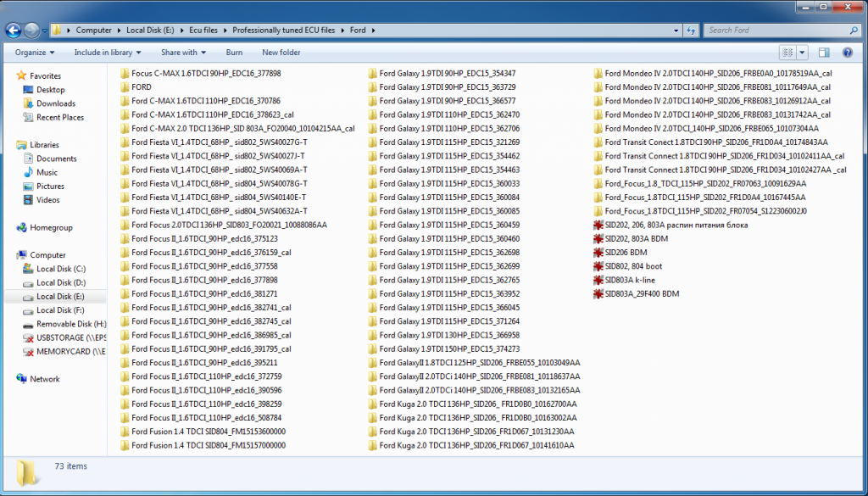Click the New folder button

coord(282,52)
